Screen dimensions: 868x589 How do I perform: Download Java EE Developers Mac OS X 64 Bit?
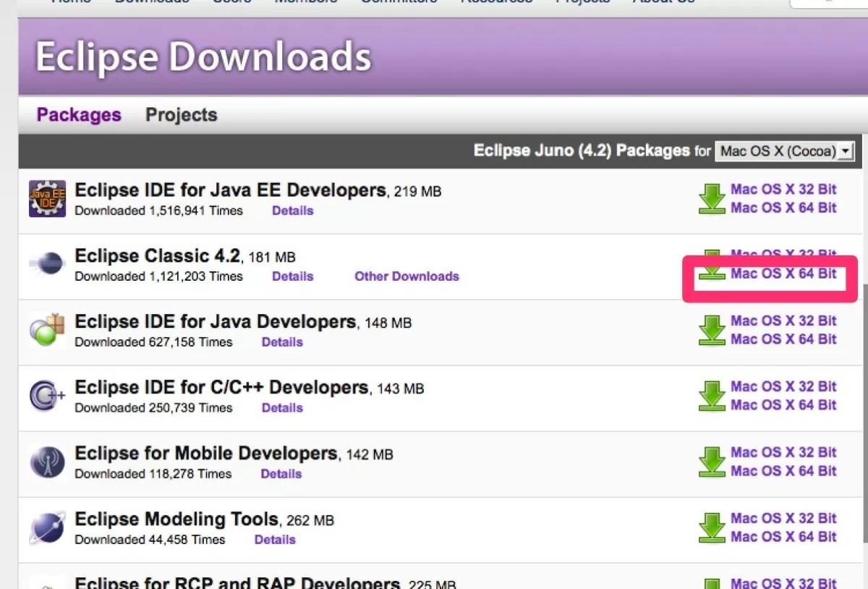click(783, 208)
